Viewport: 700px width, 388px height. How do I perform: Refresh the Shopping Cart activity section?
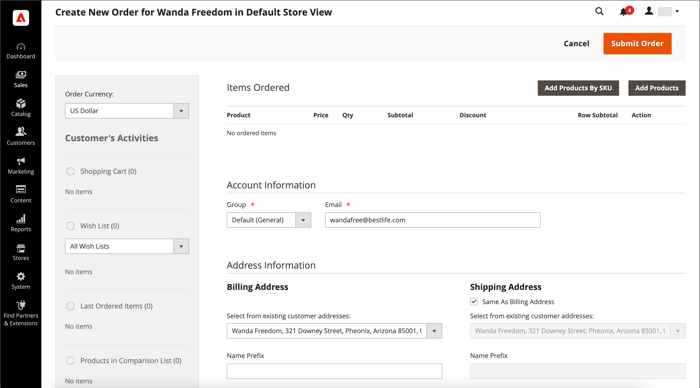pyautogui.click(x=70, y=171)
